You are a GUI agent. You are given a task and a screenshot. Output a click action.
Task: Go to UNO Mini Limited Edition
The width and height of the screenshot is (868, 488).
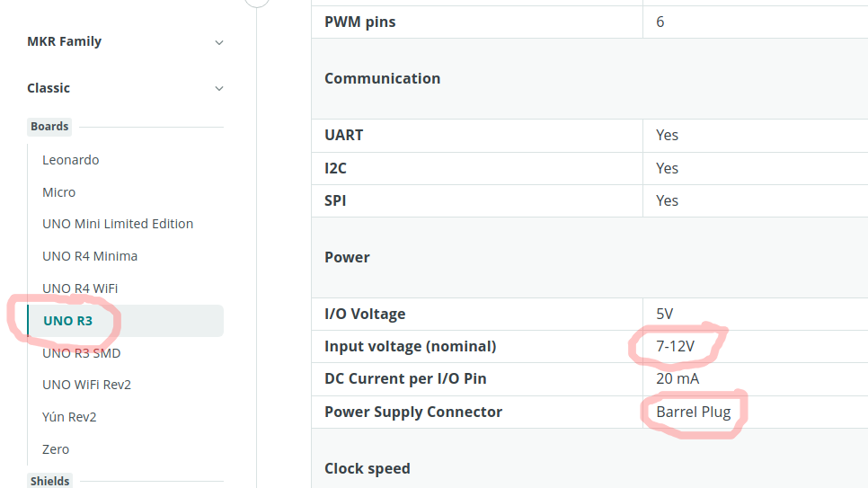click(x=118, y=224)
